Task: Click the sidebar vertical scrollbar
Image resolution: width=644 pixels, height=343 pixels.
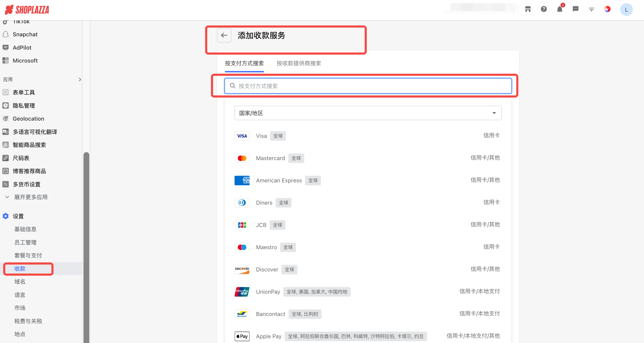Action: [x=86, y=247]
